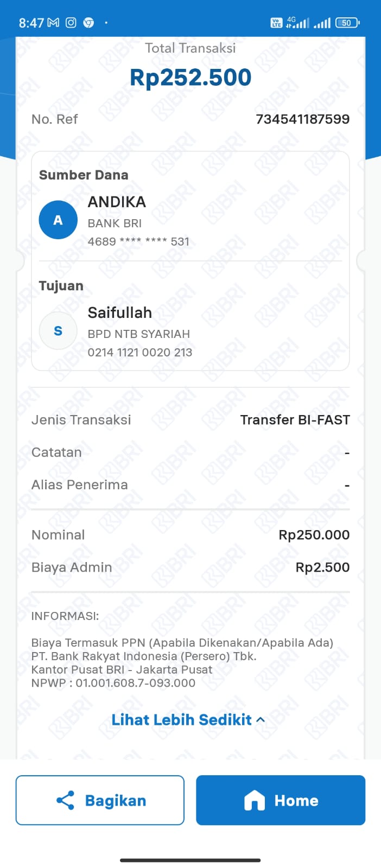Tap the share icon in Bagikan button
381x868 pixels.
(65, 800)
